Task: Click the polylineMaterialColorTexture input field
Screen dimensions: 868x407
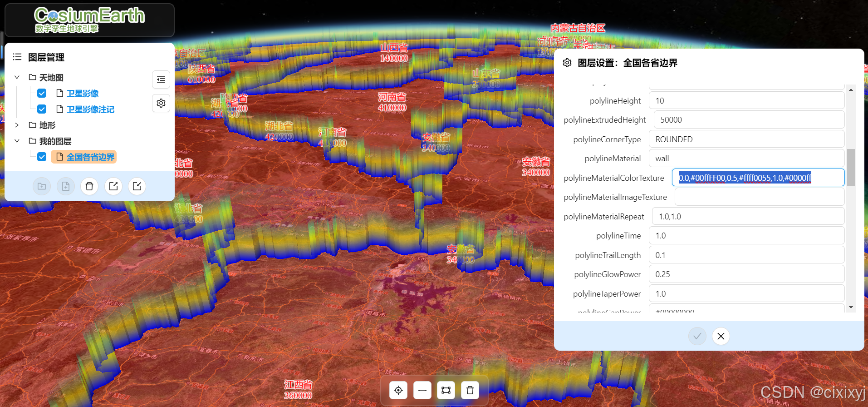Action: pyautogui.click(x=758, y=178)
